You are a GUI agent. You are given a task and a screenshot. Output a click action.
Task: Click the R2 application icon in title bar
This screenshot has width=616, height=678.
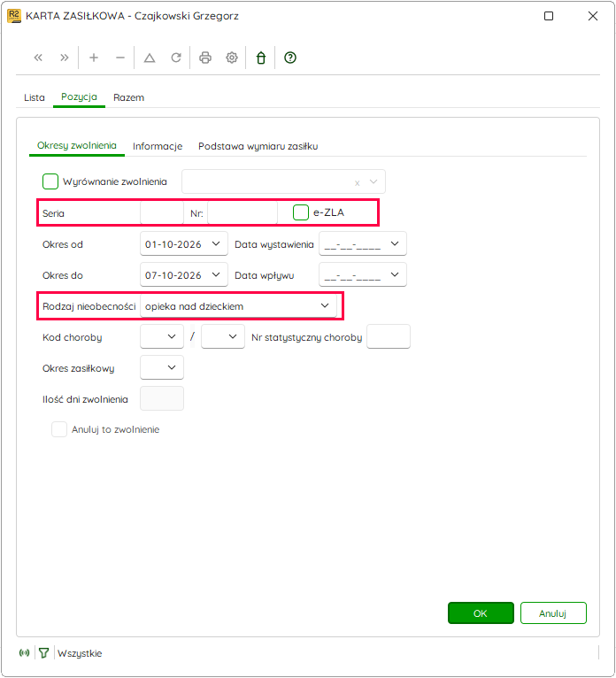pos(14,16)
